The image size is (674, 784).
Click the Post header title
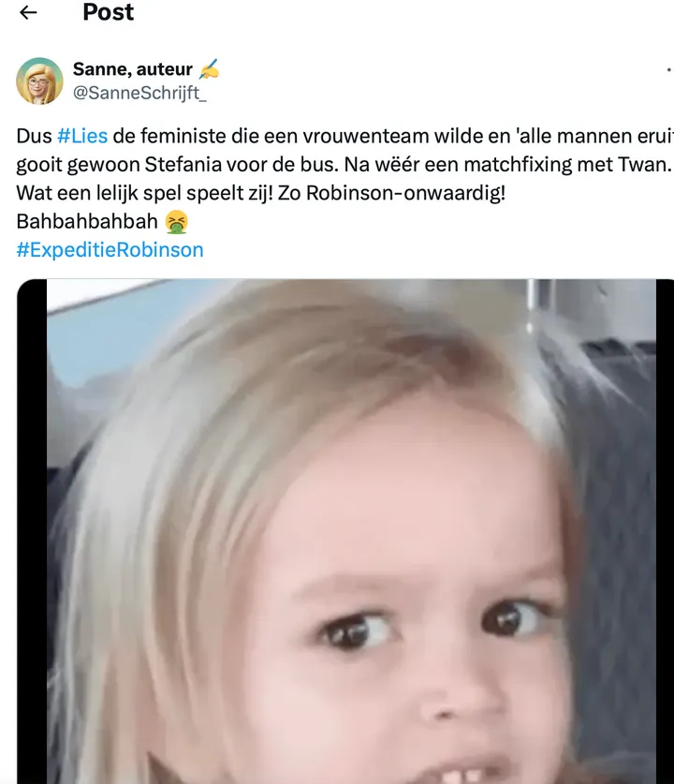point(109,12)
